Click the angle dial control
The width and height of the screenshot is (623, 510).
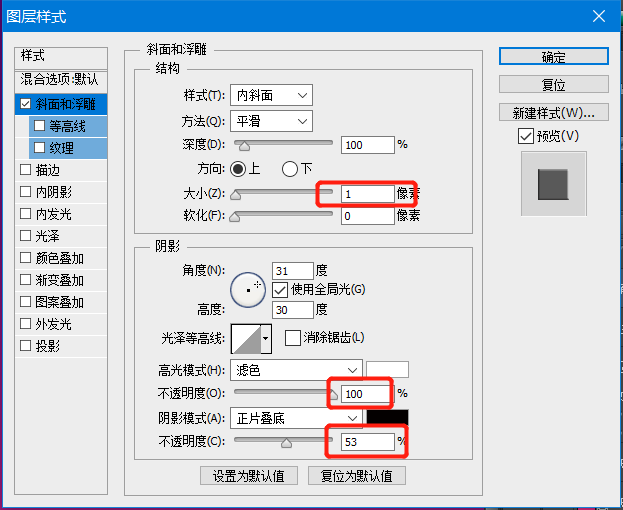tap(248, 290)
